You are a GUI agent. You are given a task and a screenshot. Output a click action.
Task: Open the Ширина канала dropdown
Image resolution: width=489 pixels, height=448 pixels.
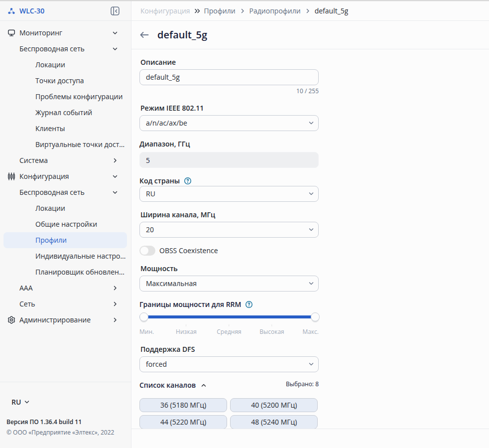(x=229, y=230)
